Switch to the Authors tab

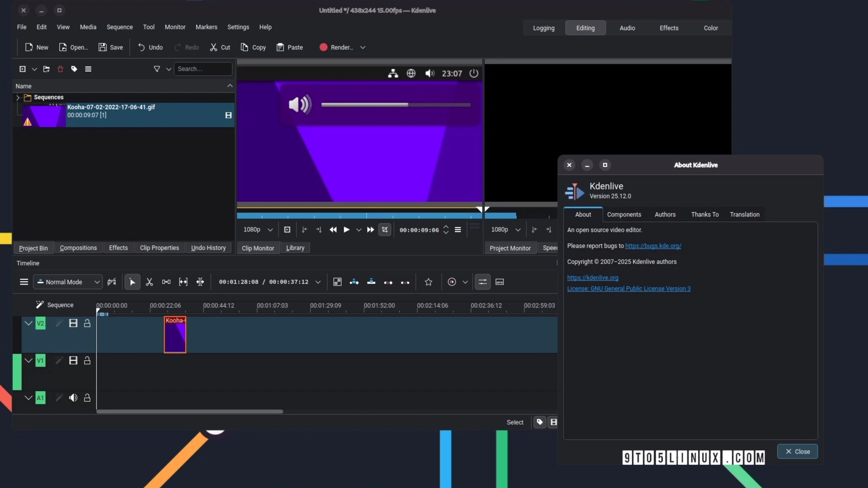click(x=665, y=215)
